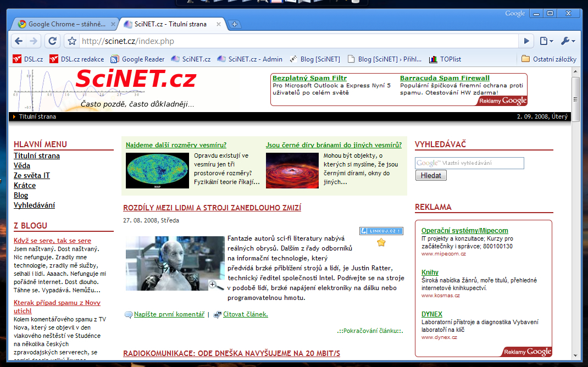Open Operační systémy/Mipecom ad
The height and width of the screenshot is (367, 588).
(x=464, y=231)
